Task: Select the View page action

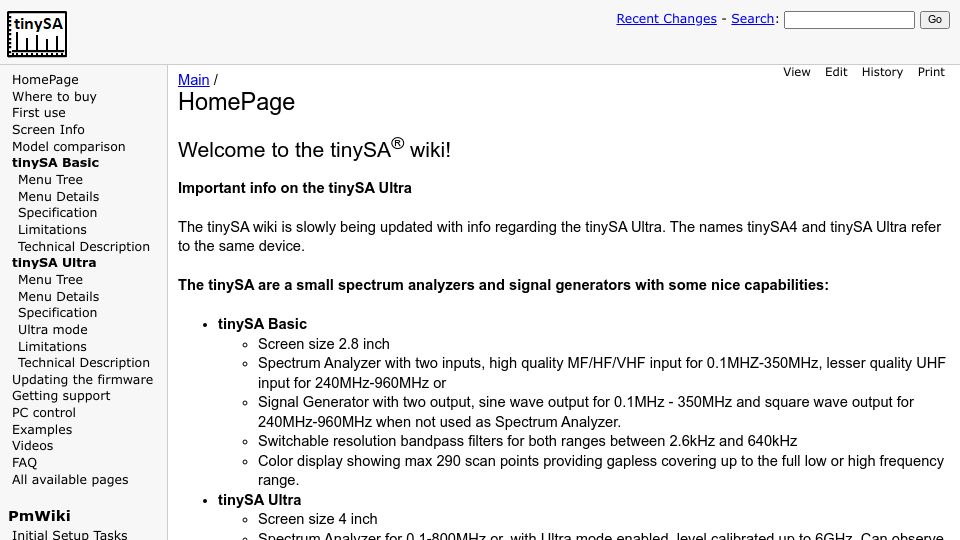Action: (x=797, y=72)
